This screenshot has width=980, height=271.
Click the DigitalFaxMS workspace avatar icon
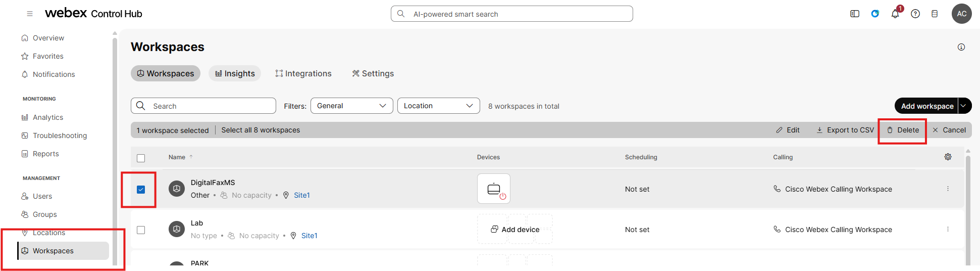click(177, 189)
